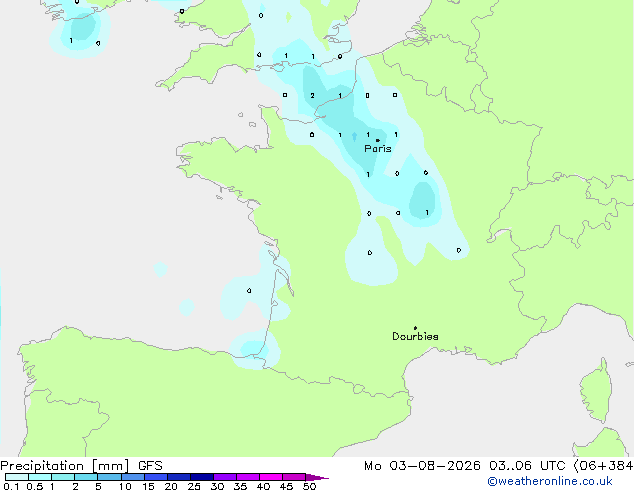Screen dimensions: 634x490
Task: Pick the 25–30 mm navy legend swatch
Action: pyautogui.click(x=202, y=477)
